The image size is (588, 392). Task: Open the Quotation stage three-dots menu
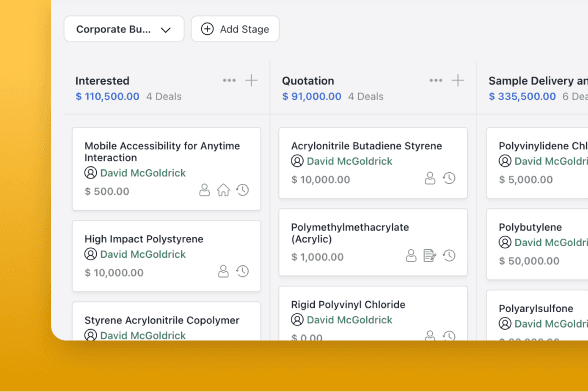coord(436,80)
